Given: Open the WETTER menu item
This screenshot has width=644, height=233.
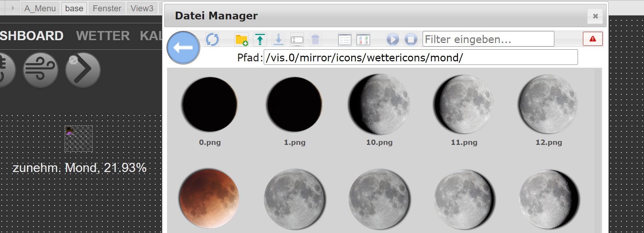Looking at the screenshot, I should coord(103,36).
